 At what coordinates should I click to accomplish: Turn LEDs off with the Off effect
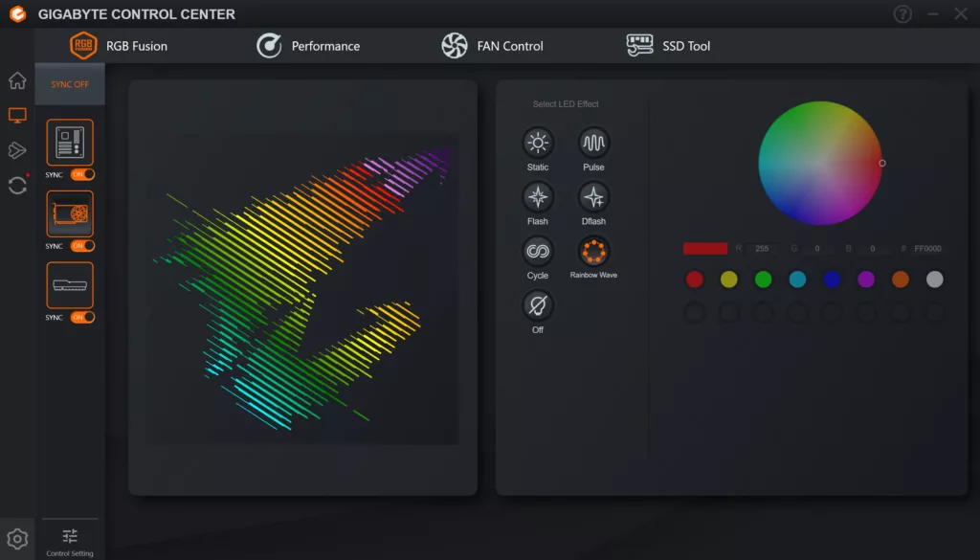[x=538, y=305]
